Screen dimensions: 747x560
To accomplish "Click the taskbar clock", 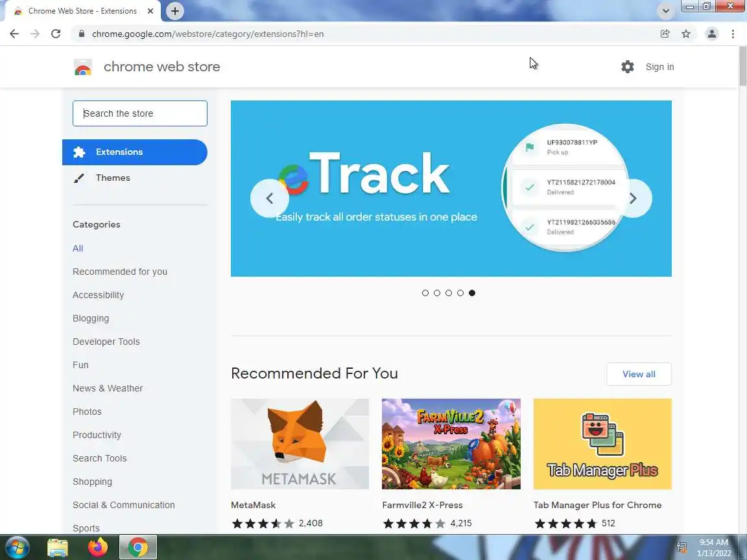I will [x=714, y=548].
